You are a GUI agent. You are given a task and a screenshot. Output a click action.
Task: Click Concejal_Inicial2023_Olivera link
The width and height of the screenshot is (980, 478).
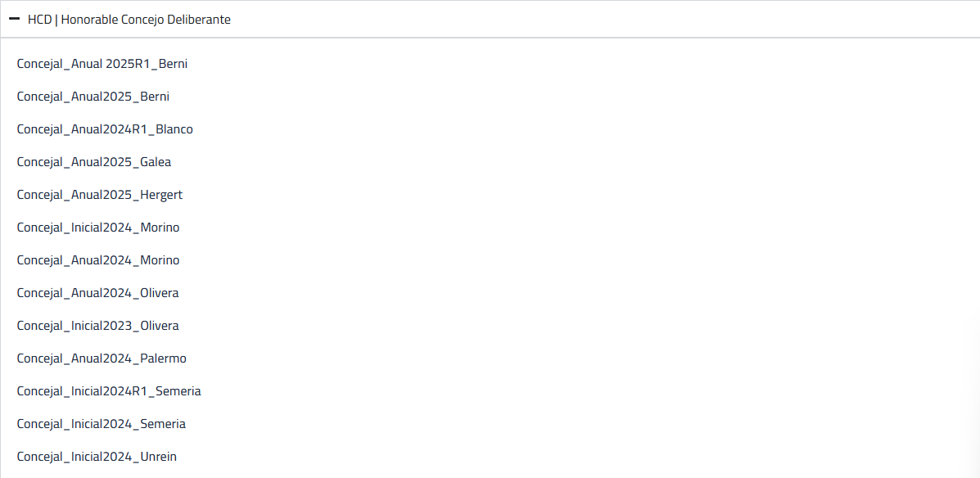[x=97, y=326]
